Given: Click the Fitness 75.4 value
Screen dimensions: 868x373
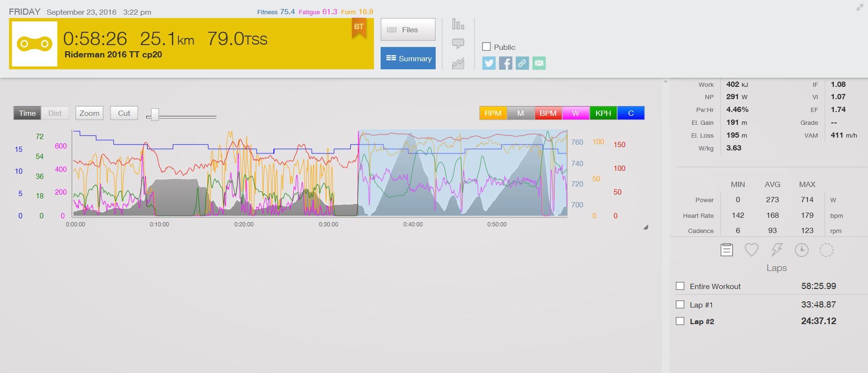Looking at the screenshot, I should 287,11.
